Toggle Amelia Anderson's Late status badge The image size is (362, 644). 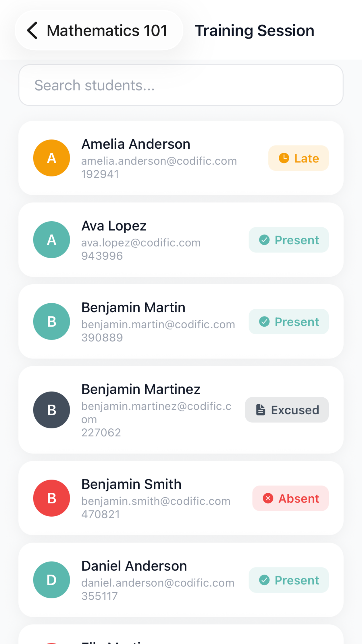299,158
